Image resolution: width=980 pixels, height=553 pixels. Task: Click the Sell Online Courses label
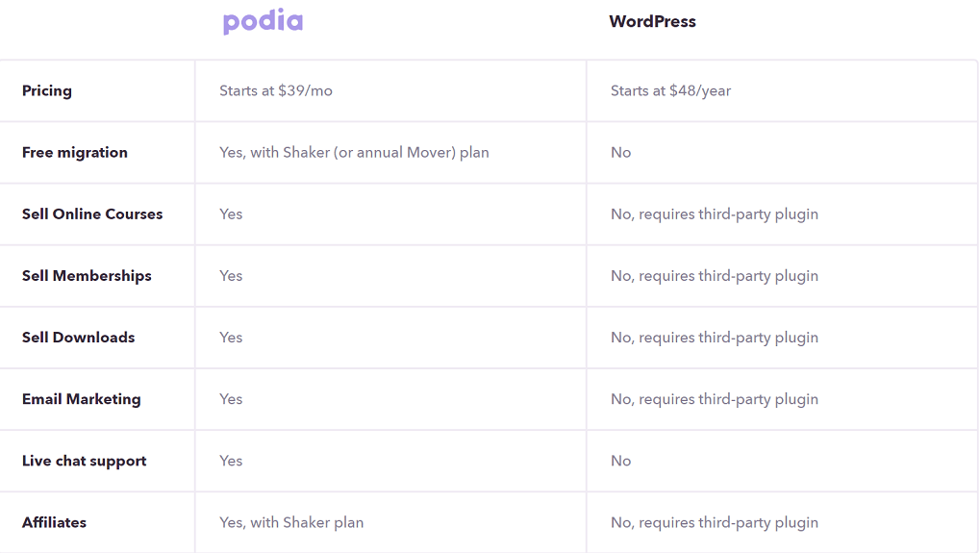(x=92, y=214)
